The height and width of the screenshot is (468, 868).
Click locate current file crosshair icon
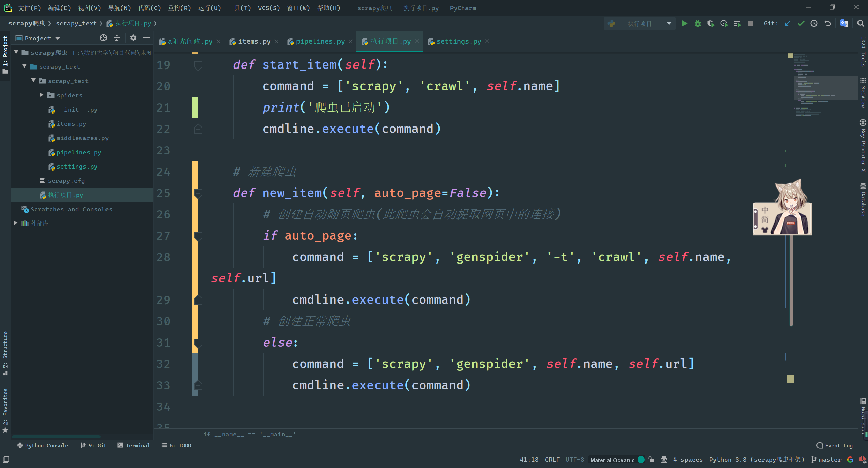[x=103, y=38]
